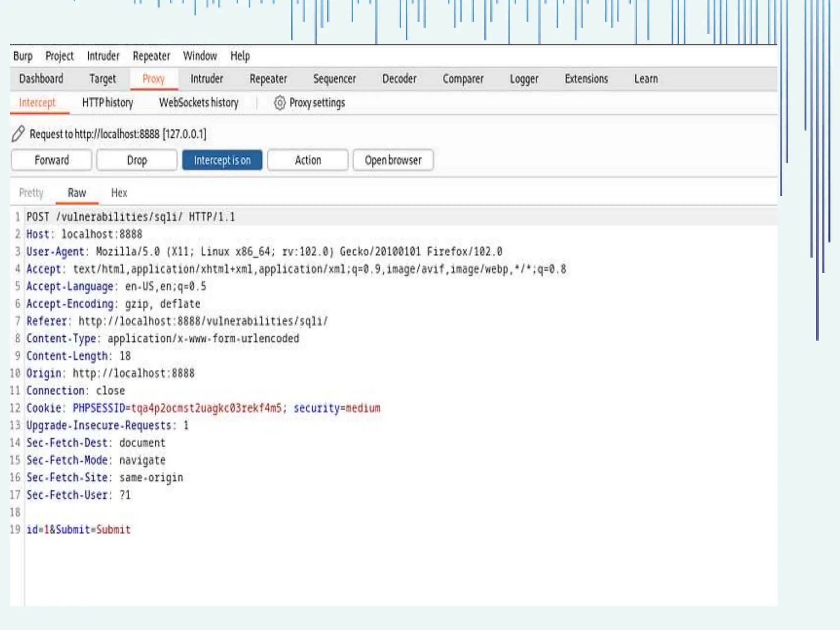Open the Action dropdown button
This screenshot has height=630, width=840.
coord(308,160)
